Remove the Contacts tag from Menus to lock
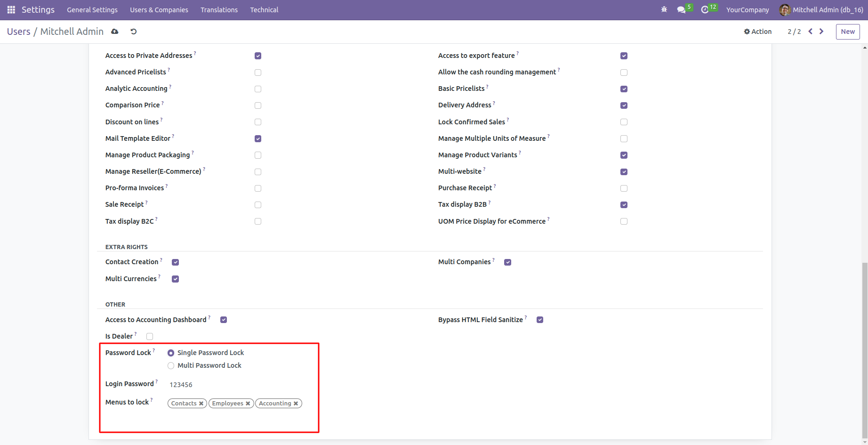Viewport: 868px width, 445px height. 201,404
